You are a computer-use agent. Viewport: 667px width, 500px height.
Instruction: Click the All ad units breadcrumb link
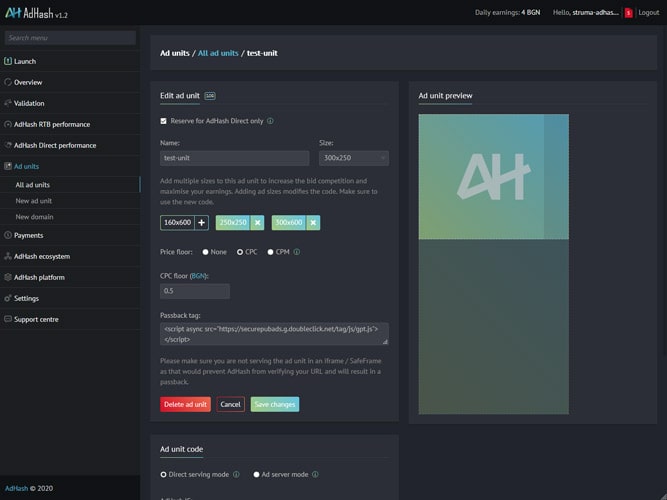[218, 52]
